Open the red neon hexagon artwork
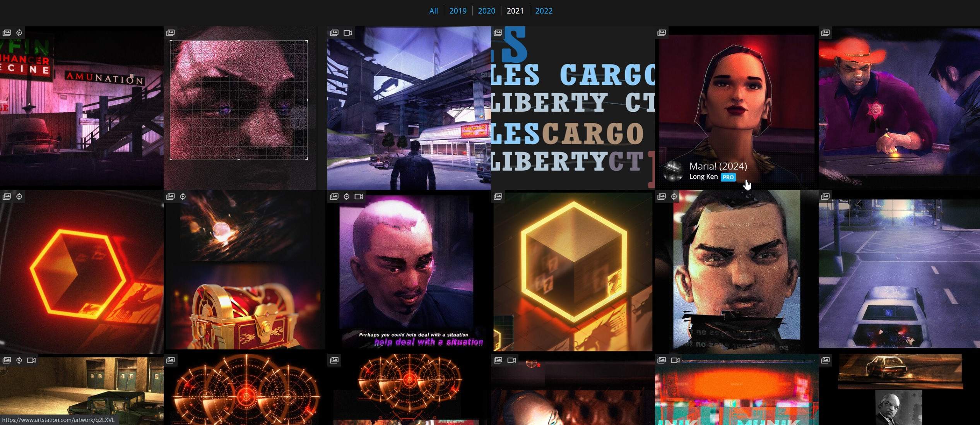 pos(82,272)
